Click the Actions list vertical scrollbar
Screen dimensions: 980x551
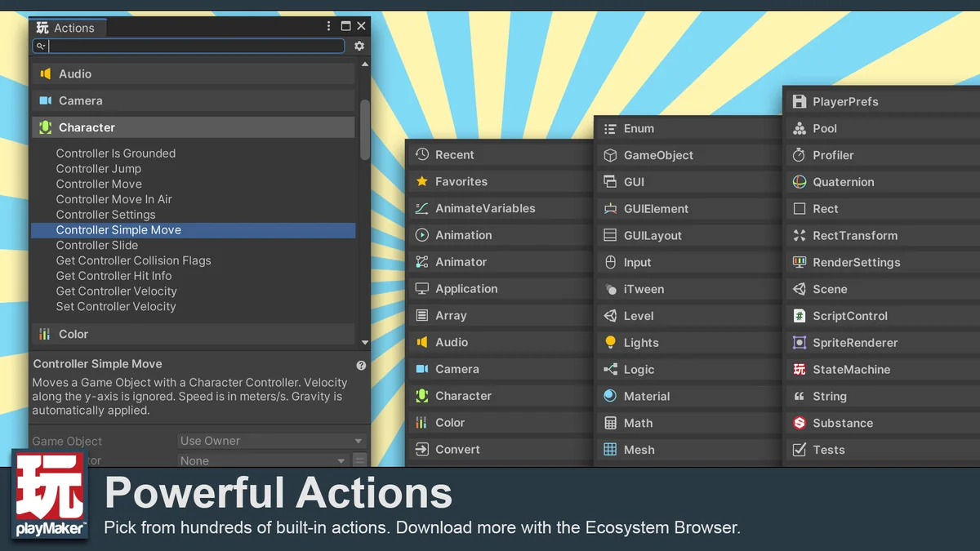click(x=365, y=131)
